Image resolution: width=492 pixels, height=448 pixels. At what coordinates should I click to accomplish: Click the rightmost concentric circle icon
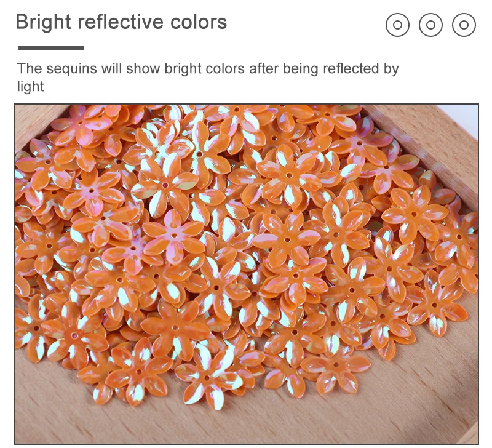tap(464, 25)
